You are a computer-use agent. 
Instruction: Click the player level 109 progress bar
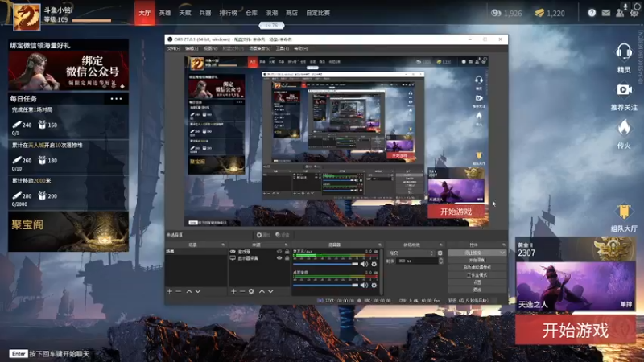point(91,20)
